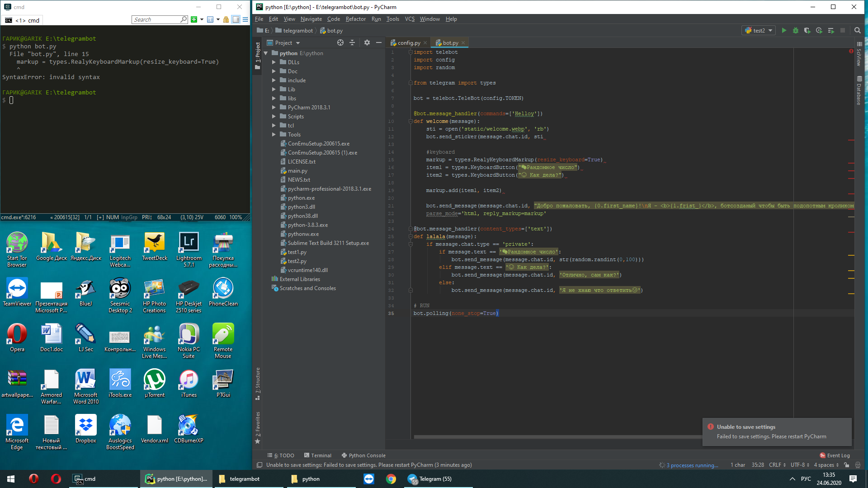Open Dropbox desktop icon
This screenshot has height=488, width=868.
coord(86,429)
